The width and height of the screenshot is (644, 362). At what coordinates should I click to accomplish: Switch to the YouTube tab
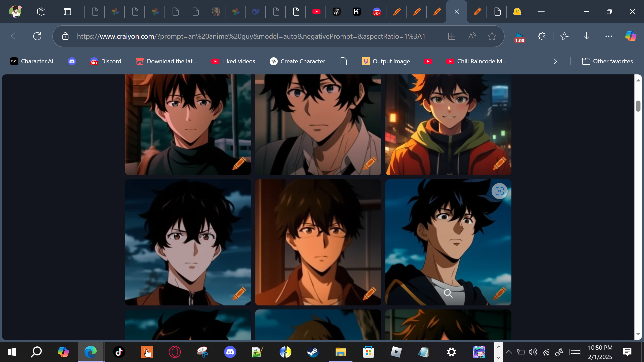pos(316,12)
